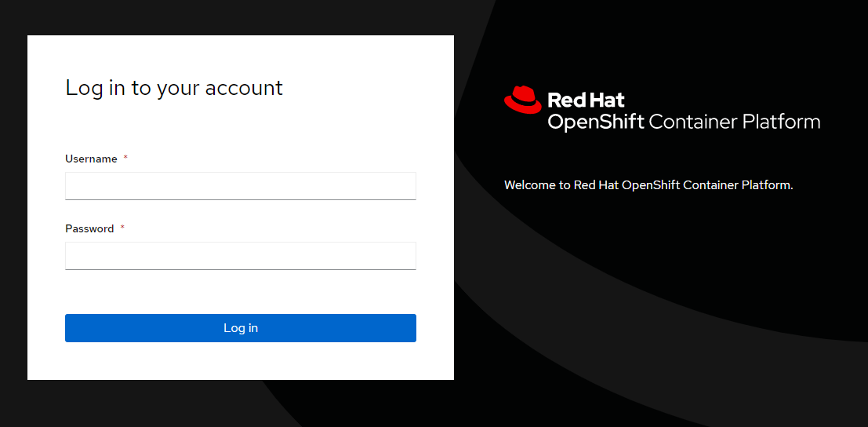Click the Red Hat fedora logo icon
Image resolution: width=868 pixels, height=427 pixels.
522,100
